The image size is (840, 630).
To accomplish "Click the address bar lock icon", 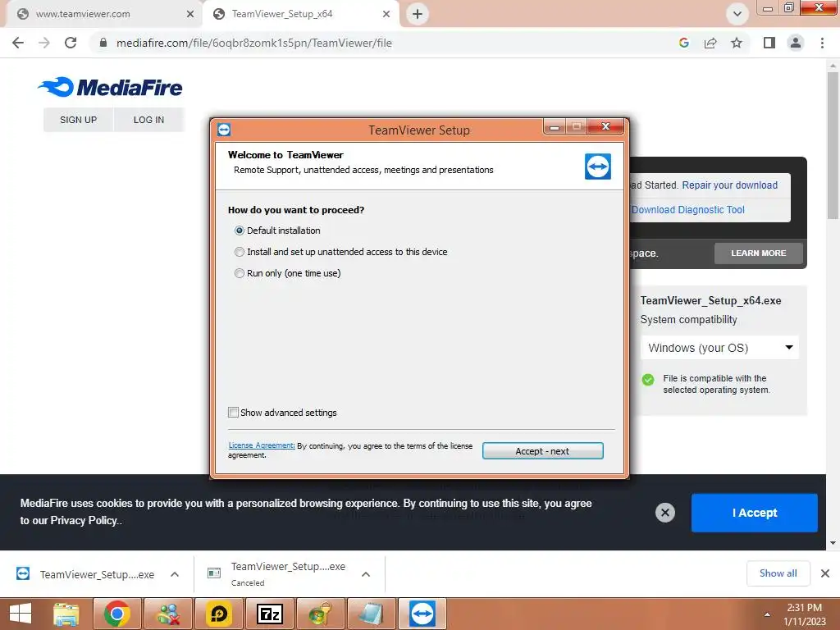I will point(103,43).
